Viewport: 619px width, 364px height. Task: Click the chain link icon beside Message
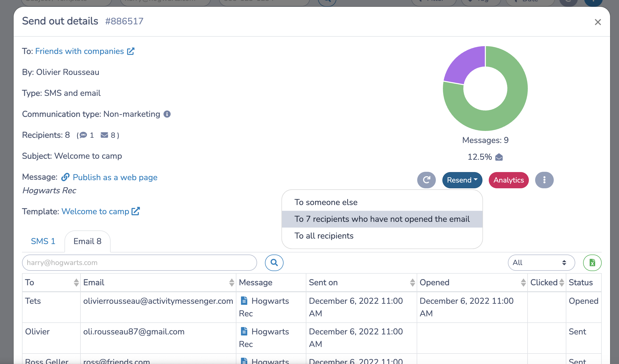65,177
